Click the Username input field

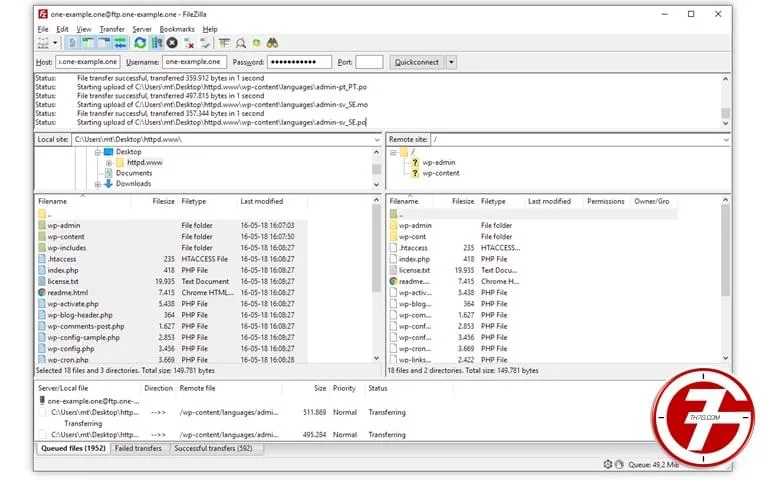click(194, 62)
